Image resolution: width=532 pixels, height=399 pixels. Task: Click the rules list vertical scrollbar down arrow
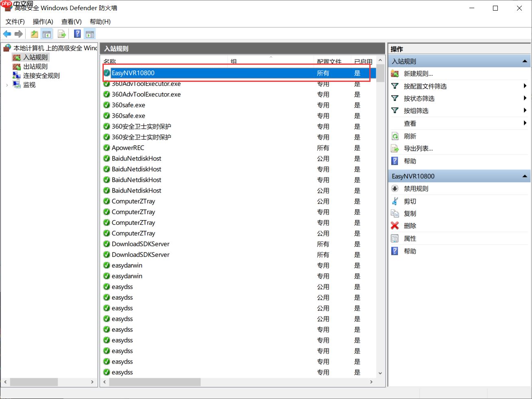coord(380,373)
